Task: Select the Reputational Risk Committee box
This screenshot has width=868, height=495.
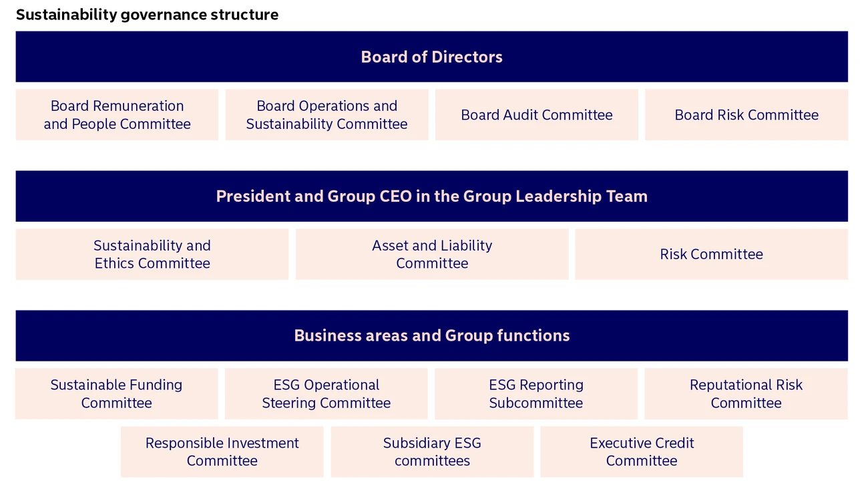Action: pyautogui.click(x=746, y=393)
